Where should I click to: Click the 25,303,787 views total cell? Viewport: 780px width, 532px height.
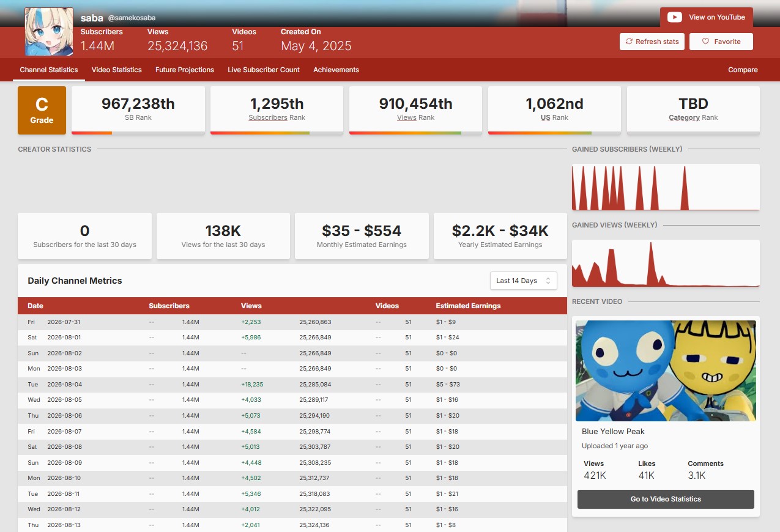click(x=314, y=447)
